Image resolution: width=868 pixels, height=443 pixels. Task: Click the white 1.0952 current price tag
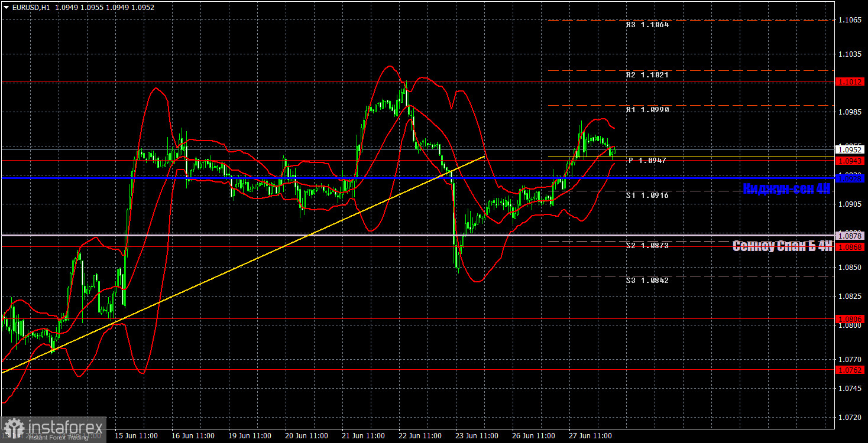click(850, 150)
